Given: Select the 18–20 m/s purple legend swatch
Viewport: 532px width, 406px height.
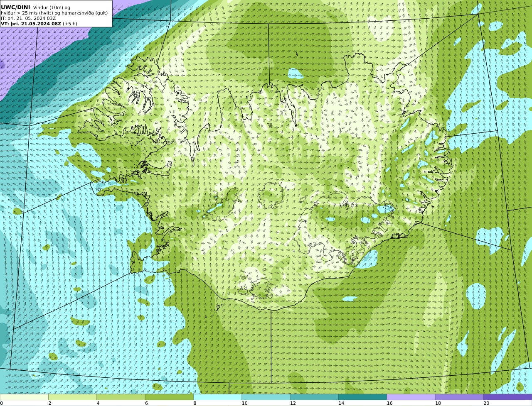Looking at the screenshot, I should (459, 397).
